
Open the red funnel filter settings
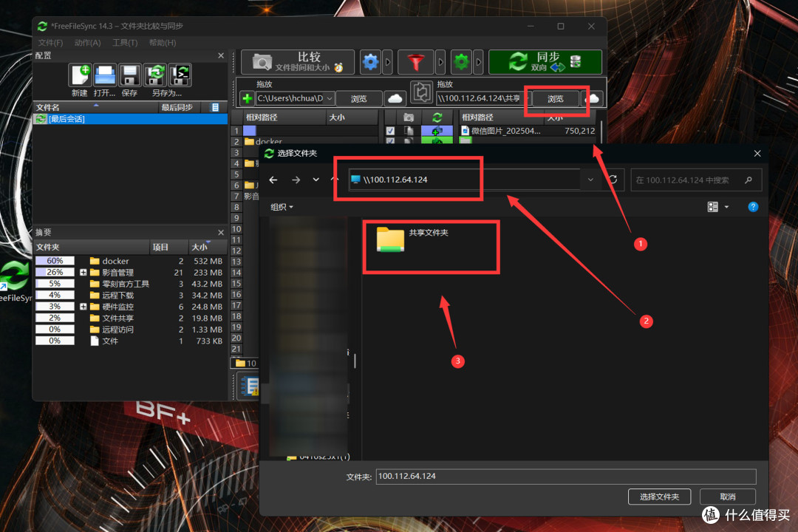416,62
